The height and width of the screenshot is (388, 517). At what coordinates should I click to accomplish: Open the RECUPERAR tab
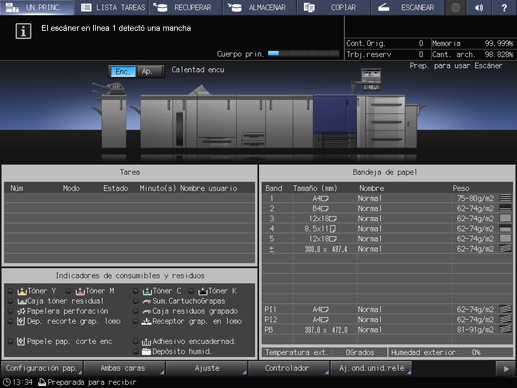(x=186, y=7)
